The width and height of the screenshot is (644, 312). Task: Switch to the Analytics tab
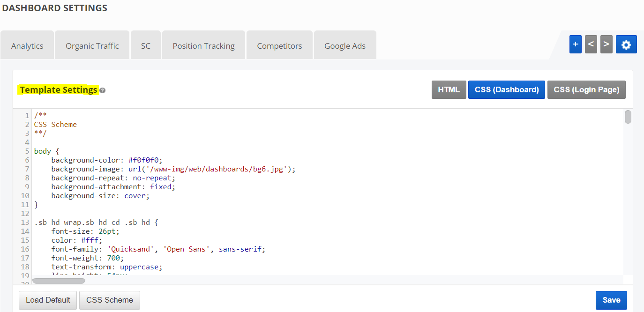[27, 46]
